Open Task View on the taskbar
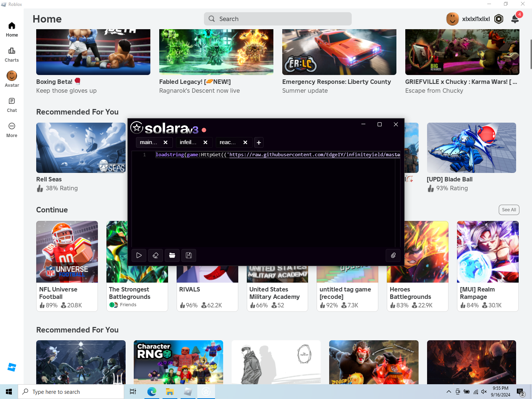This screenshot has width=532, height=399. coord(133,392)
